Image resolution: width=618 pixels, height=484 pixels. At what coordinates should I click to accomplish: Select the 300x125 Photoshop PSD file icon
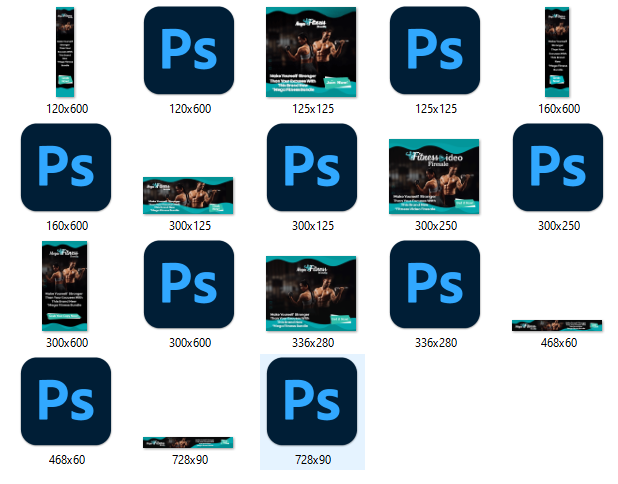tap(312, 168)
